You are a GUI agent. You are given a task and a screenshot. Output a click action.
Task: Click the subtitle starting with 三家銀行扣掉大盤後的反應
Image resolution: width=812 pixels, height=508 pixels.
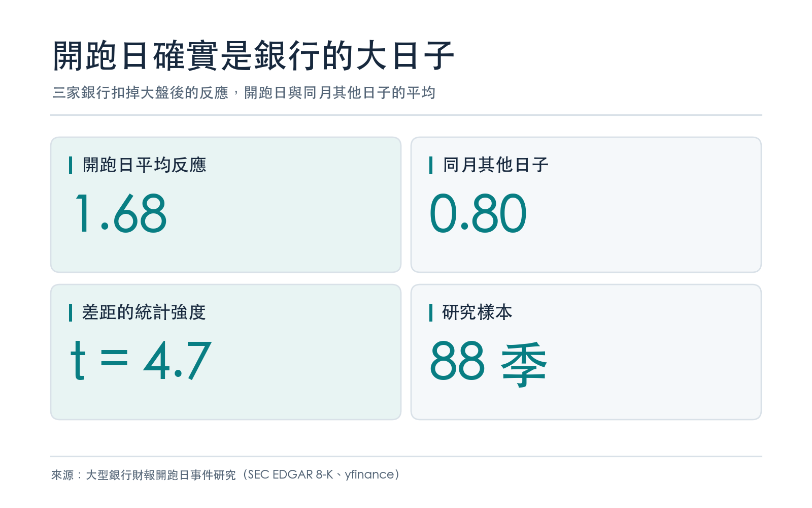[x=244, y=92]
